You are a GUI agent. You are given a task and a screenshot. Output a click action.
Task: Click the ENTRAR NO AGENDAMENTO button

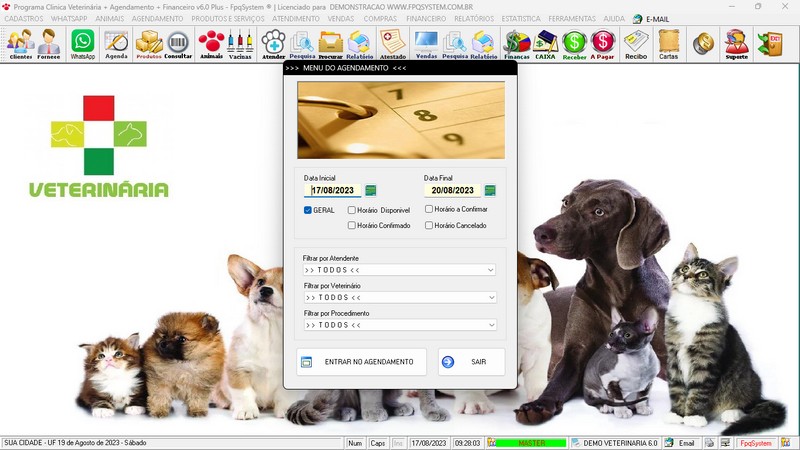[x=361, y=362]
